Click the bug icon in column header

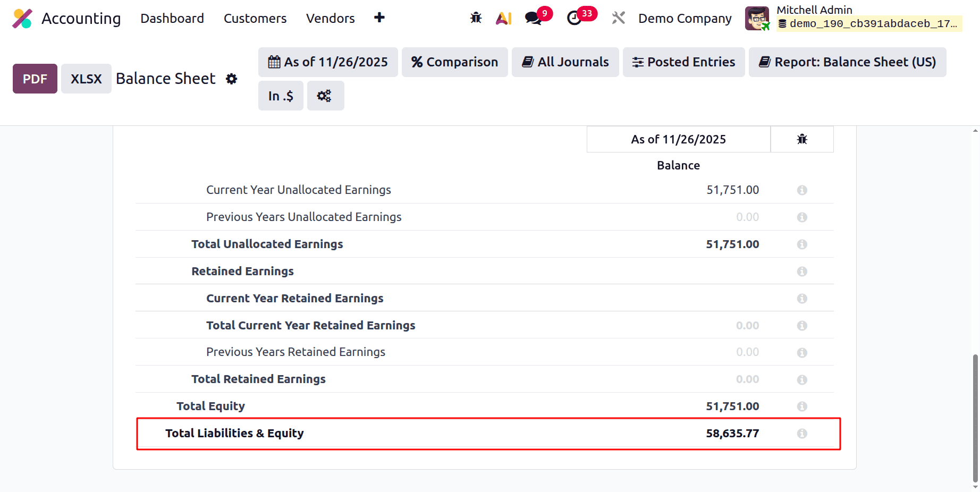pos(802,139)
